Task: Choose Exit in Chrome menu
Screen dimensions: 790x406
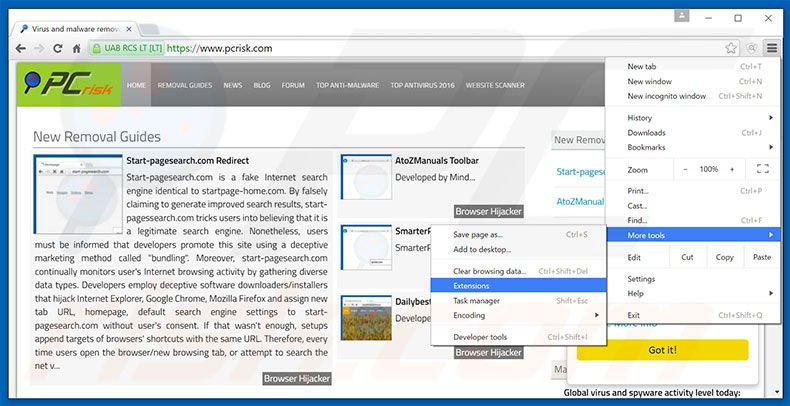Action: pyautogui.click(x=693, y=315)
